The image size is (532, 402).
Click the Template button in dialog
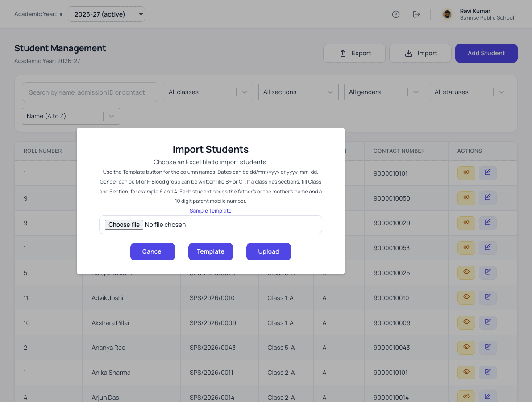(x=210, y=251)
